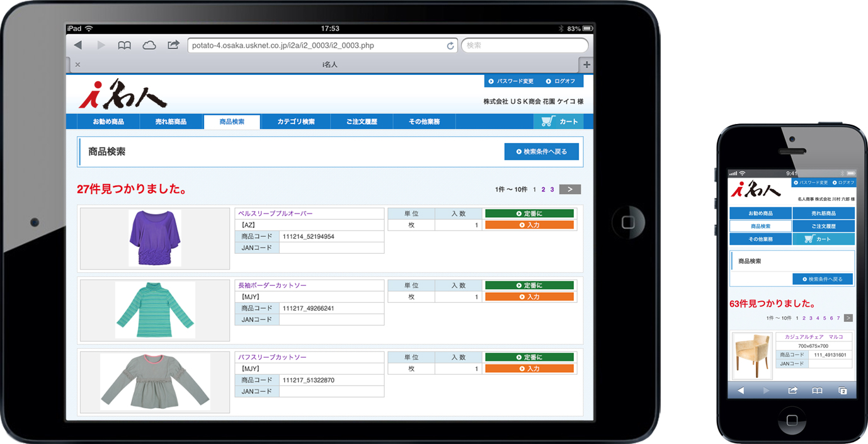Image resolution: width=868 pixels, height=444 pixels.
Task: Click the purple pullover product thumbnail
Action: point(155,238)
